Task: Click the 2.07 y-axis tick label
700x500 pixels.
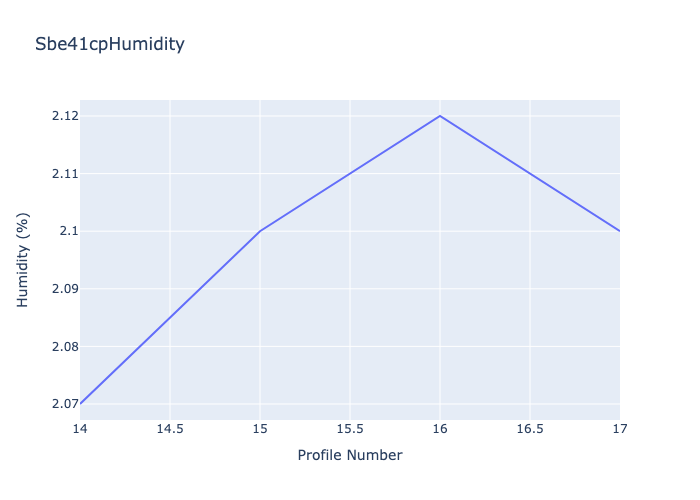Action: [x=65, y=404]
